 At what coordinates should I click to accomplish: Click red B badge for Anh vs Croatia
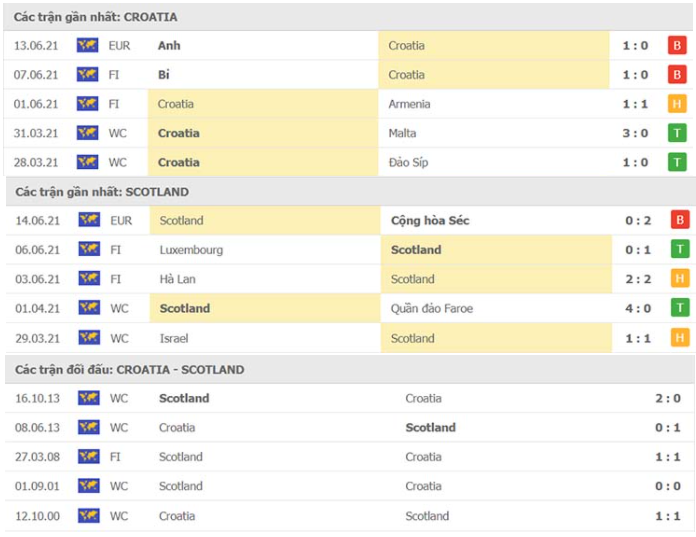pos(677,45)
